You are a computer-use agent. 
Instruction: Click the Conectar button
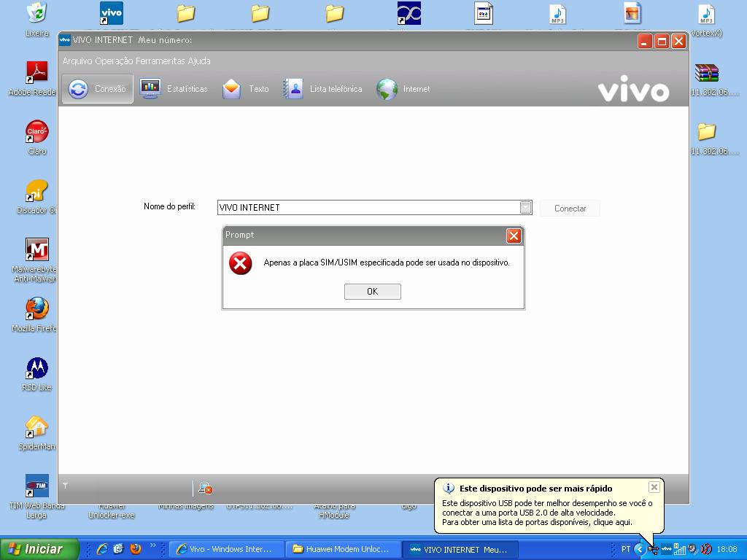click(x=570, y=209)
